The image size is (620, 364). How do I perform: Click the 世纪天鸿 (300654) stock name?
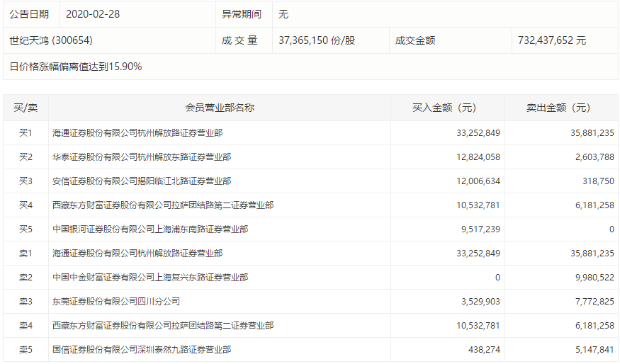click(x=51, y=40)
